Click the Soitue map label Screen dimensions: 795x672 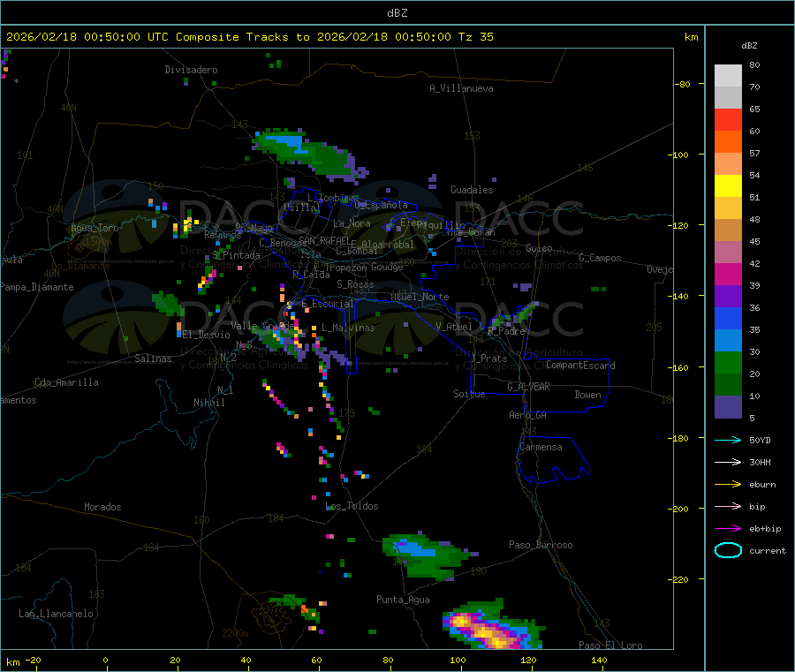pos(469,394)
